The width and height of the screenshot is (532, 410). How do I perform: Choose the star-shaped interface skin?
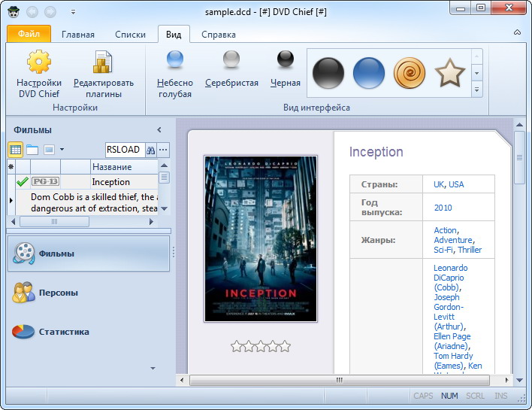[449, 73]
